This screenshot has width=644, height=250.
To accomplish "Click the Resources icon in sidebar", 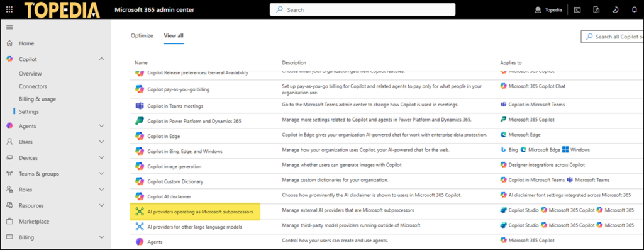I will pos(10,205).
